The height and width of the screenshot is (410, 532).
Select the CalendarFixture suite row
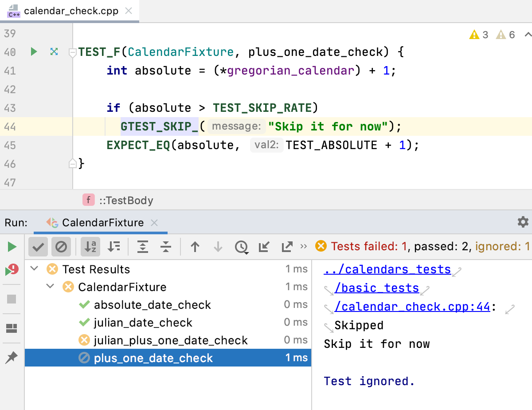point(168,287)
